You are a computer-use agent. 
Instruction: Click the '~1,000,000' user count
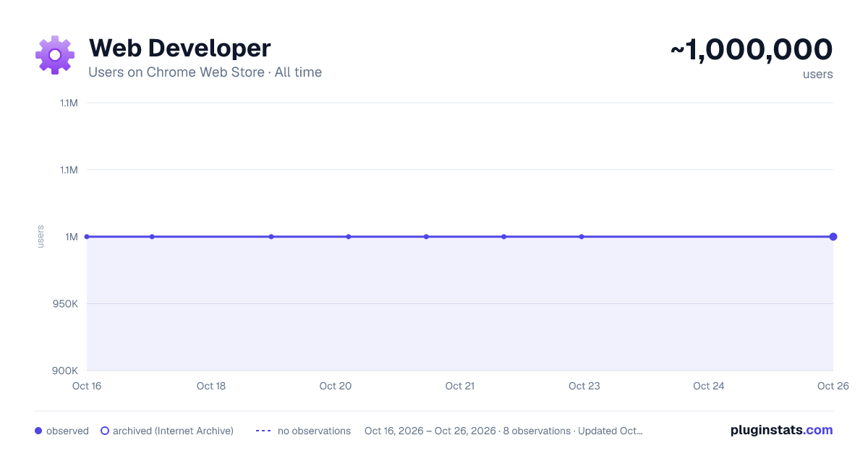tap(752, 49)
